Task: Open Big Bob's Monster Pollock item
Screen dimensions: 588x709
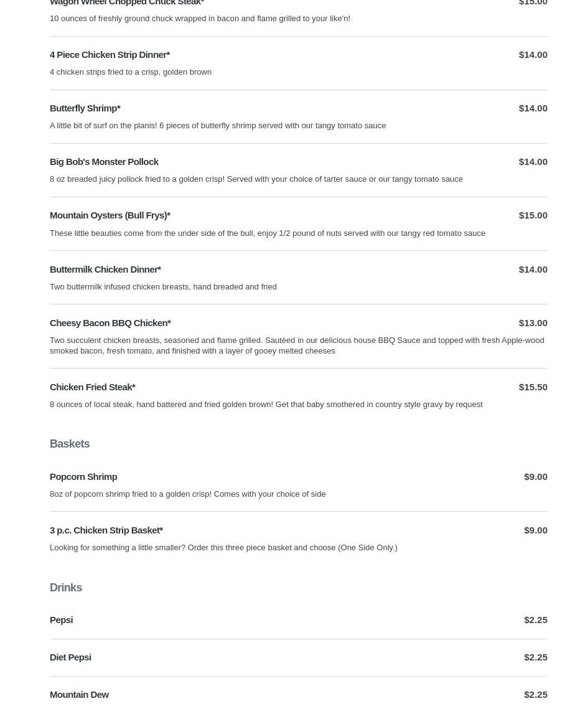Action: pos(104,162)
